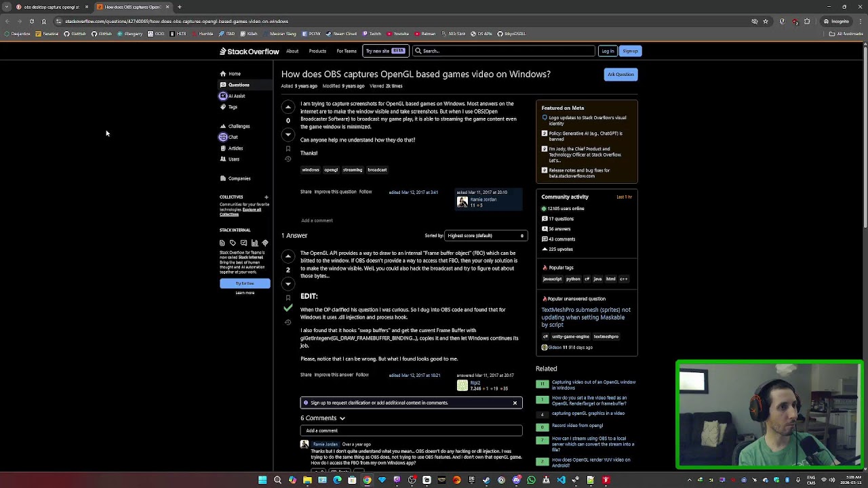Image resolution: width=868 pixels, height=488 pixels.
Task: Open the python popular tag
Action: click(574, 279)
